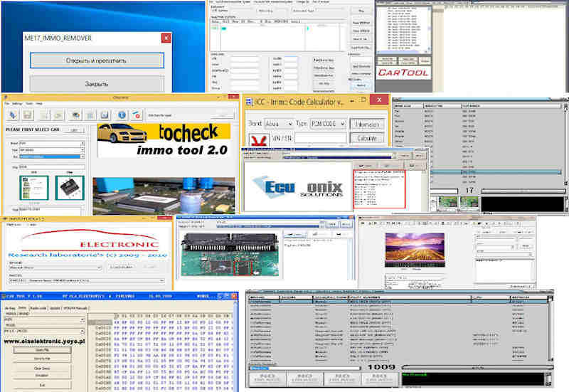Viewport: 569px width, 392px height.
Task: Switch to Radio code tab in Car Tool
Action: click(38, 308)
